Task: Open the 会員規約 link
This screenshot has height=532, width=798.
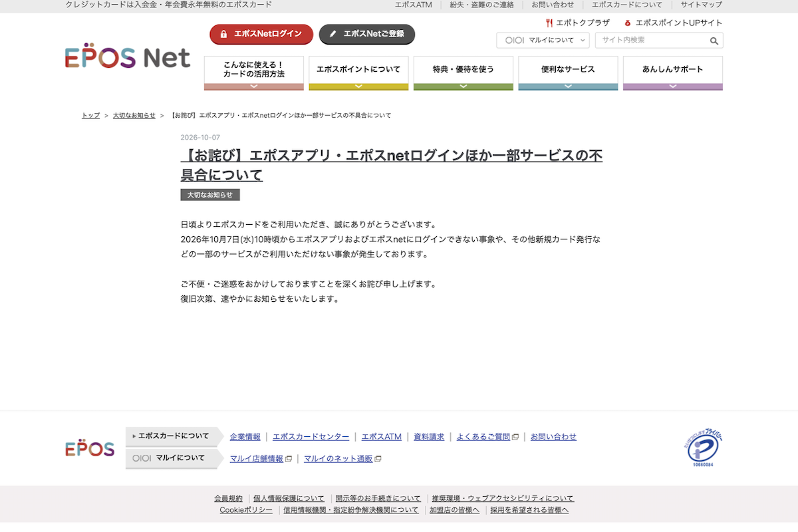Action: [x=228, y=498]
